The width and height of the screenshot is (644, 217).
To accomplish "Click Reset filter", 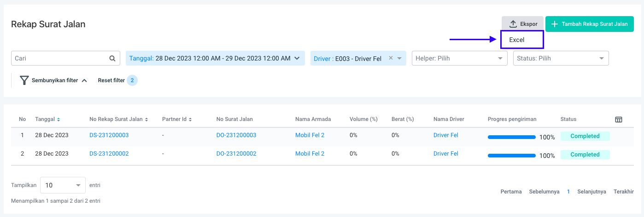I will click(111, 80).
